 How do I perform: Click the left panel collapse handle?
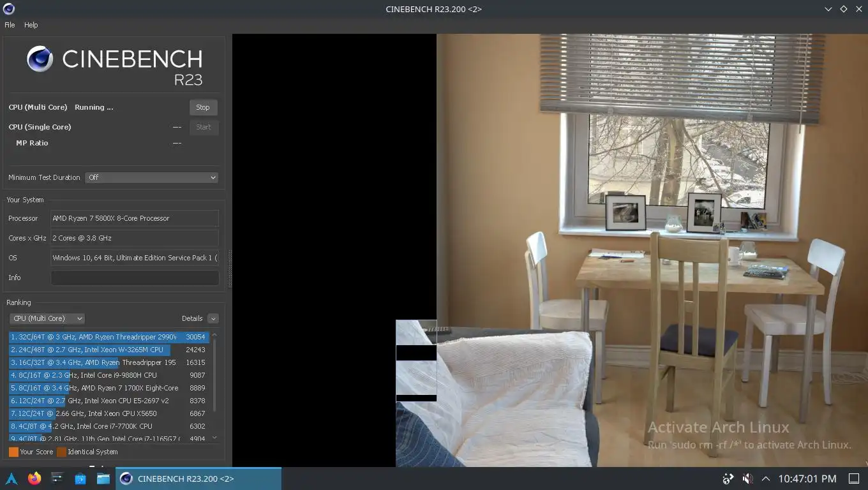(x=230, y=269)
